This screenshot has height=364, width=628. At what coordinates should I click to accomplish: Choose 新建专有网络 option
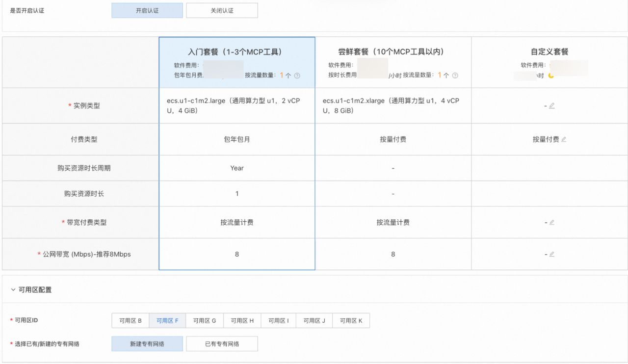click(x=147, y=344)
